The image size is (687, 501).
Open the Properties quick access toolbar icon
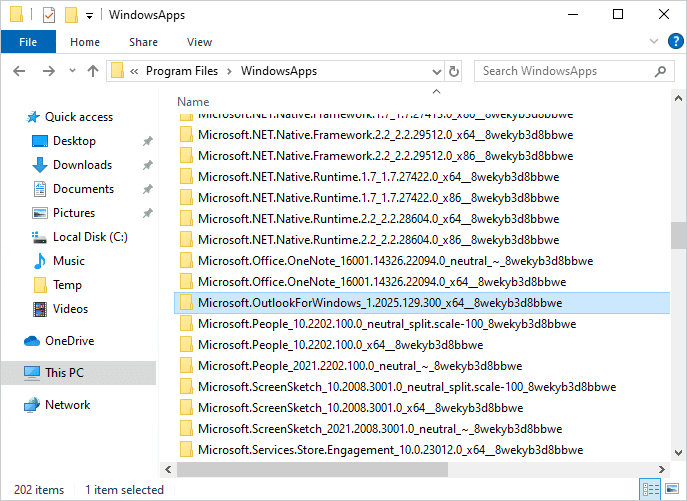click(49, 15)
